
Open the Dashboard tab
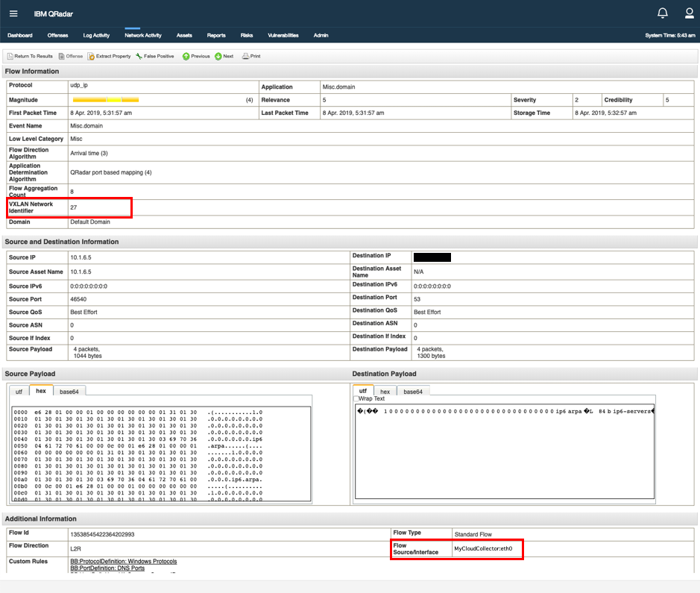20,35
